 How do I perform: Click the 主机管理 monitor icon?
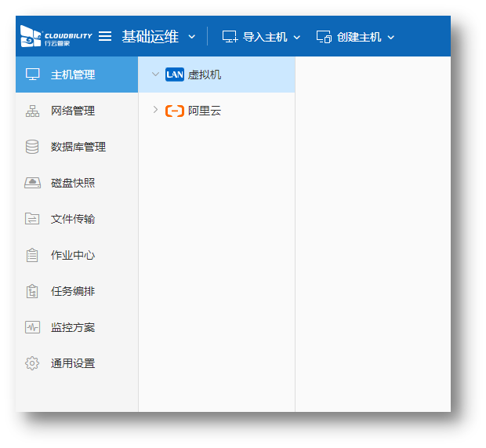[x=33, y=75]
